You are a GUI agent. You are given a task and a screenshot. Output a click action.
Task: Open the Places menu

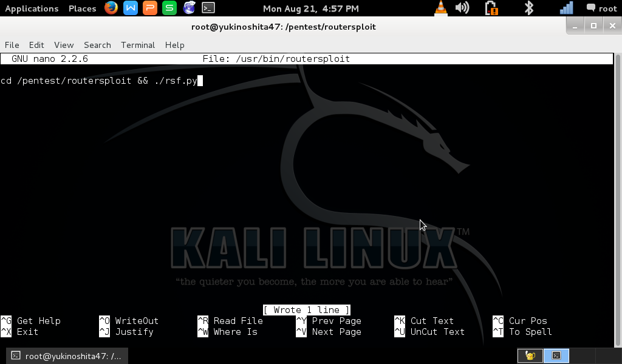click(x=82, y=8)
